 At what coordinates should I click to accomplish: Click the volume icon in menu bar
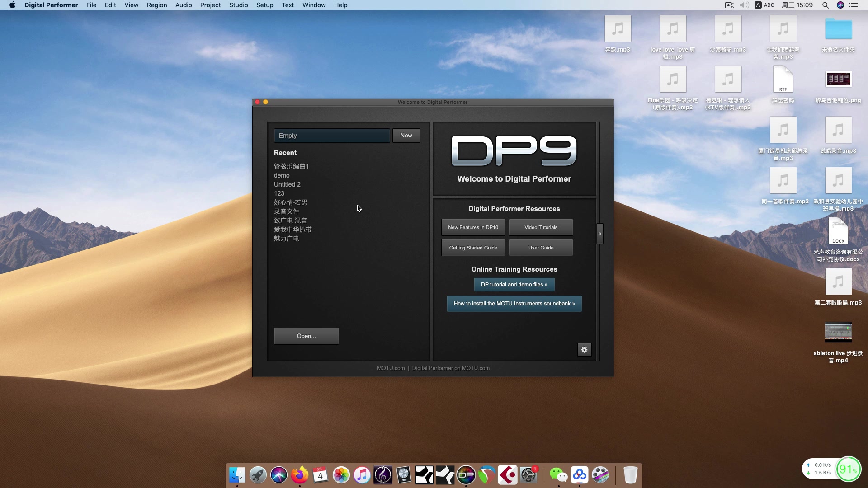tap(744, 5)
